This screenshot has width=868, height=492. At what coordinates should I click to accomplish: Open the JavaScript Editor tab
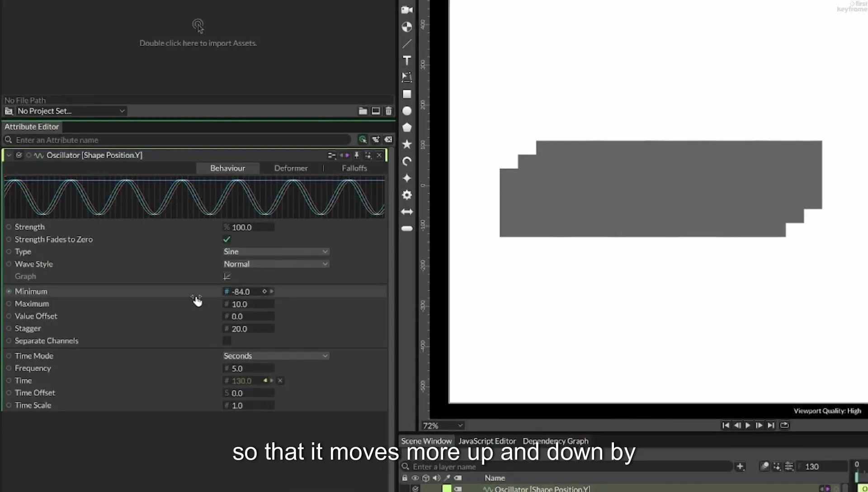487,441
